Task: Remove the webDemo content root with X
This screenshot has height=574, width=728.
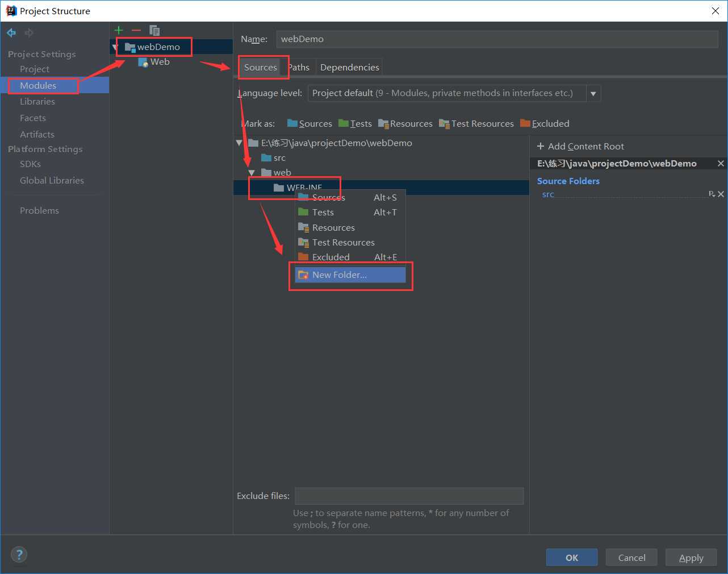Action: [721, 164]
